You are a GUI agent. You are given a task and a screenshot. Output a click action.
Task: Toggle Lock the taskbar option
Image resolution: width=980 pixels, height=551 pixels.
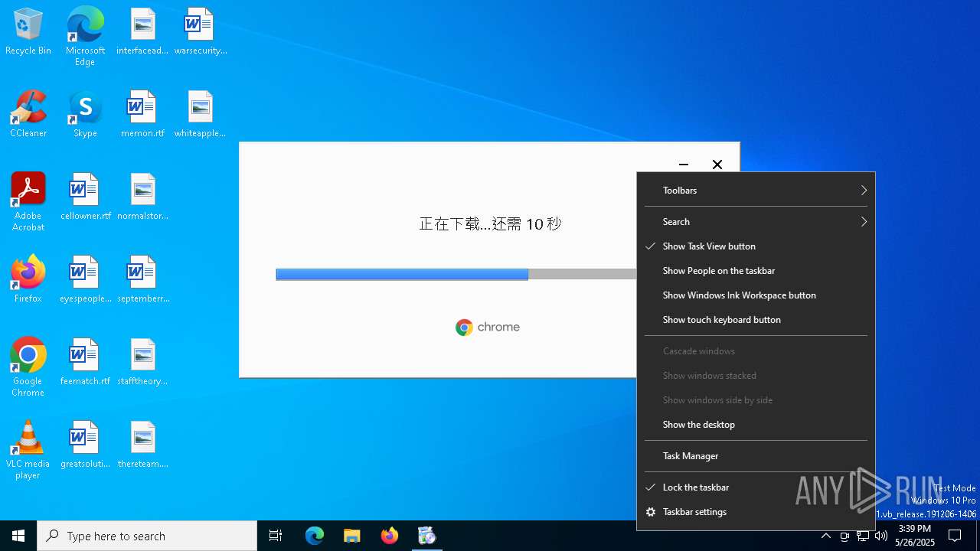pyautogui.click(x=756, y=487)
